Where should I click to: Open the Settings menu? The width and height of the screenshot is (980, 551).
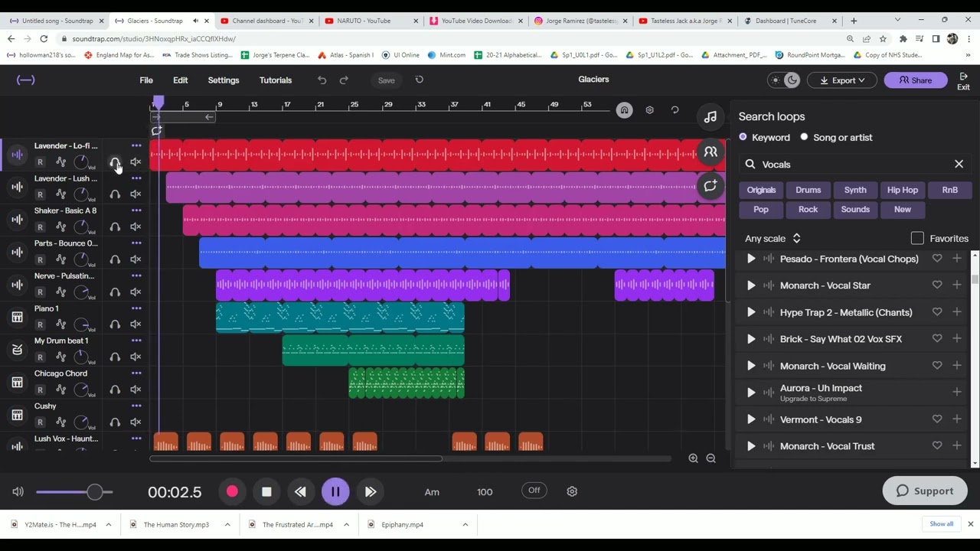[224, 80]
